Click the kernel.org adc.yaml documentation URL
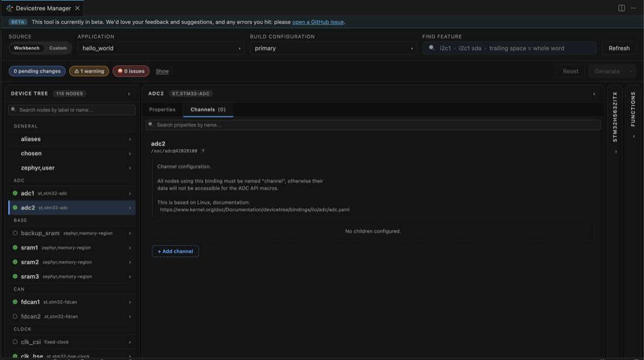644x360 pixels. click(255, 210)
